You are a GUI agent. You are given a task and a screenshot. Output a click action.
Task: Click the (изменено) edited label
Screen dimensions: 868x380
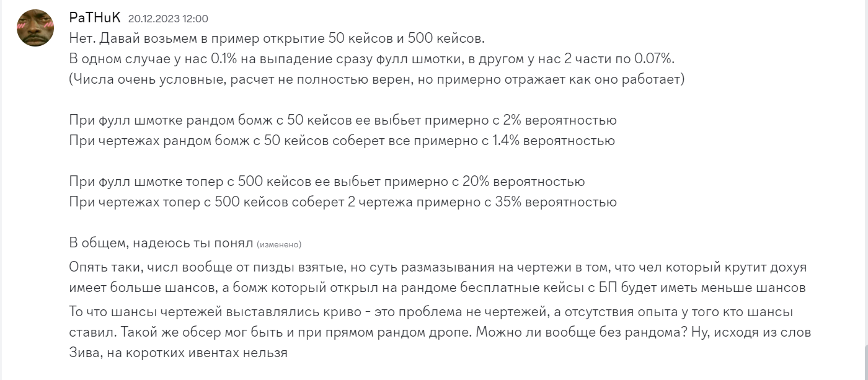tap(279, 244)
